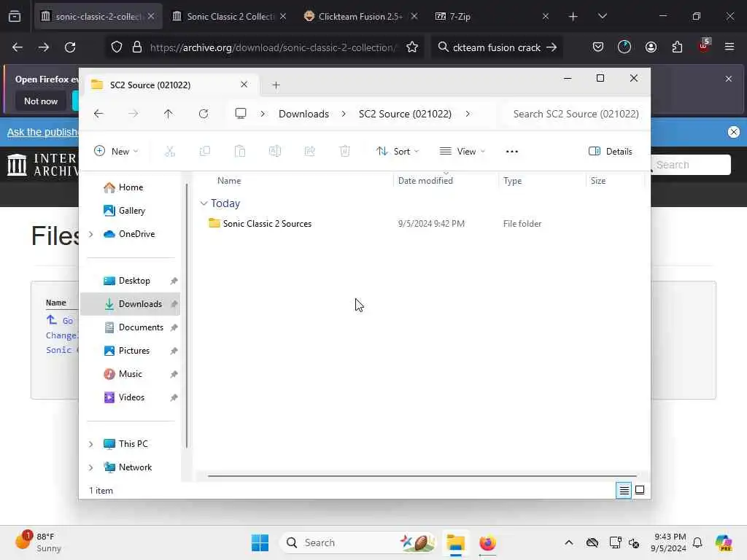Open Desktop in navigation pane
Viewport: 747px width, 560px height.
click(130, 281)
